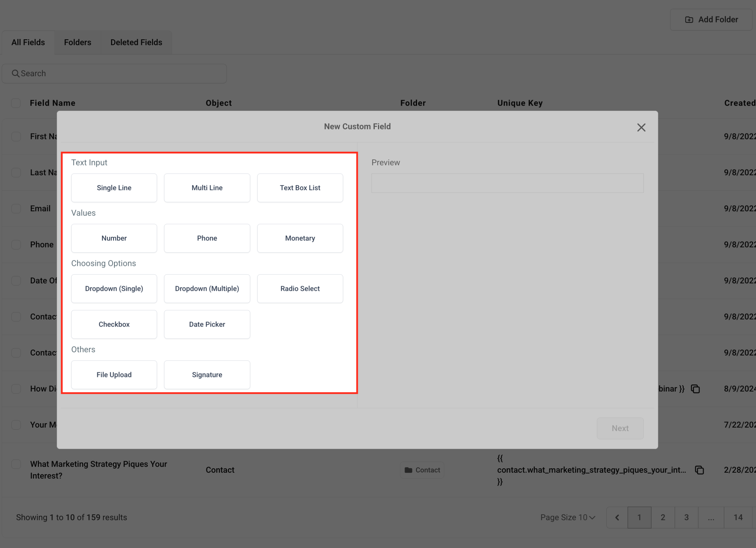Go to page 2 of results
Screen dimensions: 756x548
coord(663,517)
